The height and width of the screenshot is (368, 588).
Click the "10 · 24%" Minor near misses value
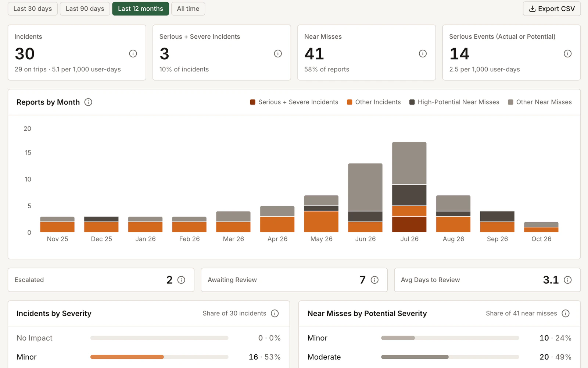(x=555, y=338)
